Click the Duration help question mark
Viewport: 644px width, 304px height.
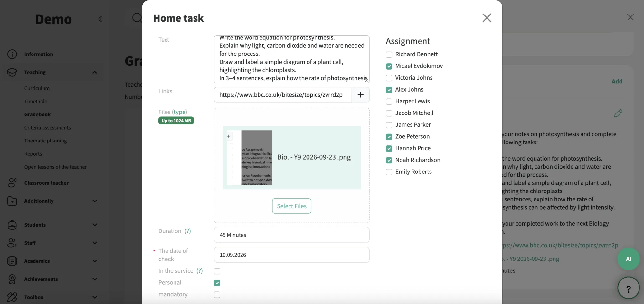pyautogui.click(x=187, y=231)
